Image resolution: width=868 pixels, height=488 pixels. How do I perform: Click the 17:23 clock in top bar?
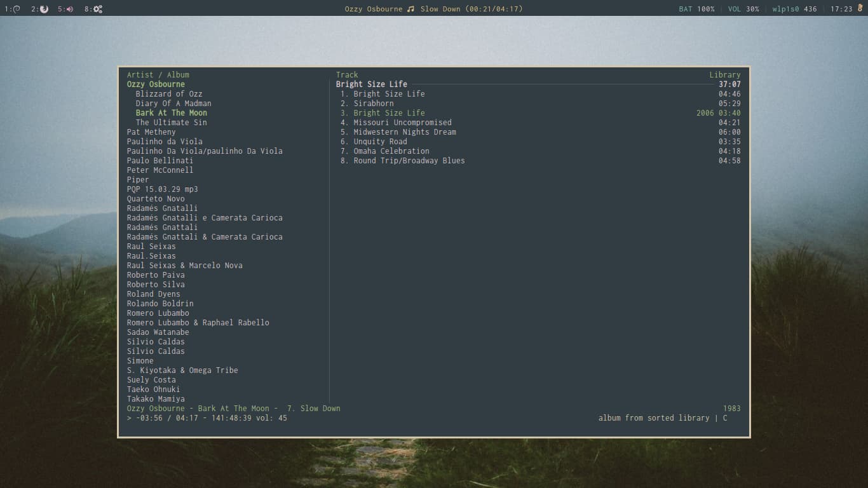841,9
